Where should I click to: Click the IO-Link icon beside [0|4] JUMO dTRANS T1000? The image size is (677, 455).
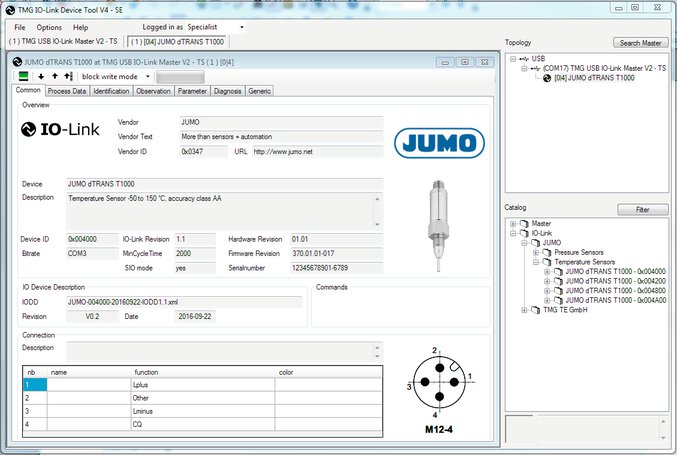click(x=547, y=78)
